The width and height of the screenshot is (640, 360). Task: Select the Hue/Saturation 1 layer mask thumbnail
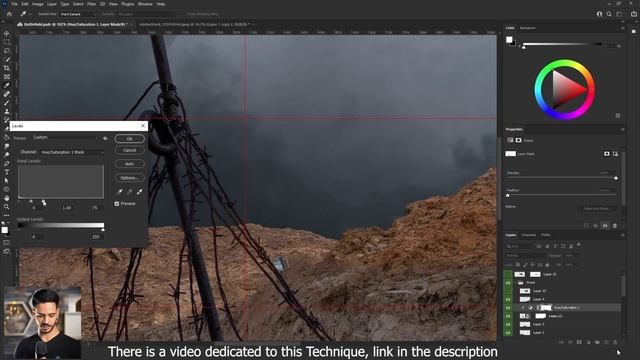point(546,308)
